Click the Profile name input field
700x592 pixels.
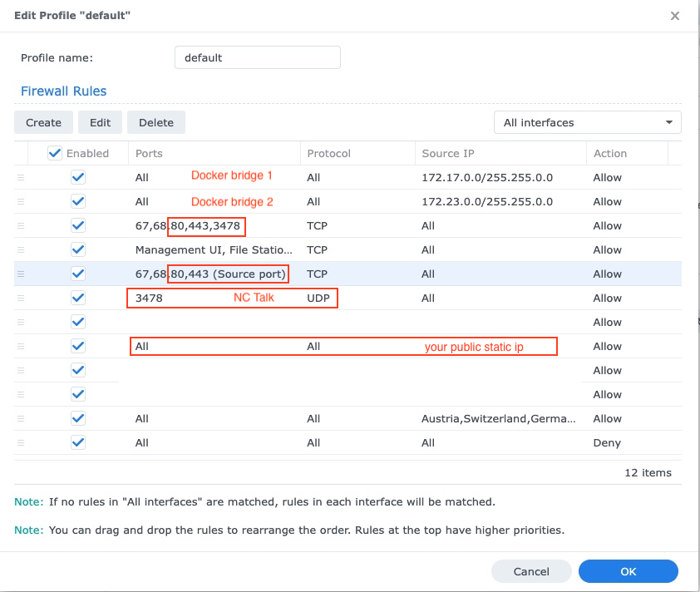(x=258, y=57)
